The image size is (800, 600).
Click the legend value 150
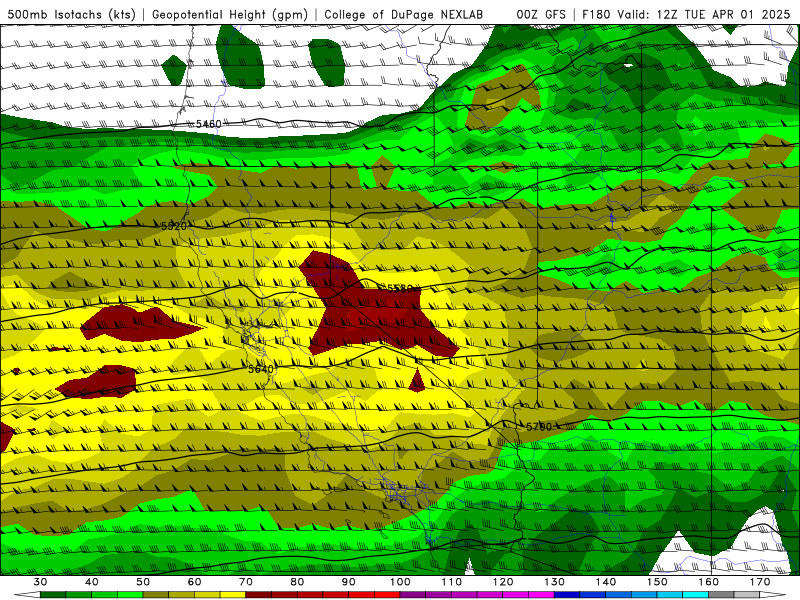658,582
